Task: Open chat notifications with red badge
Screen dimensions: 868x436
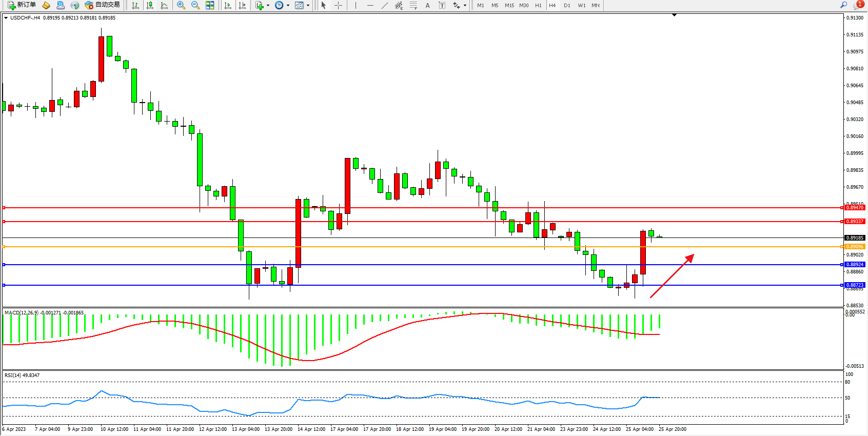Action: tap(858, 5)
